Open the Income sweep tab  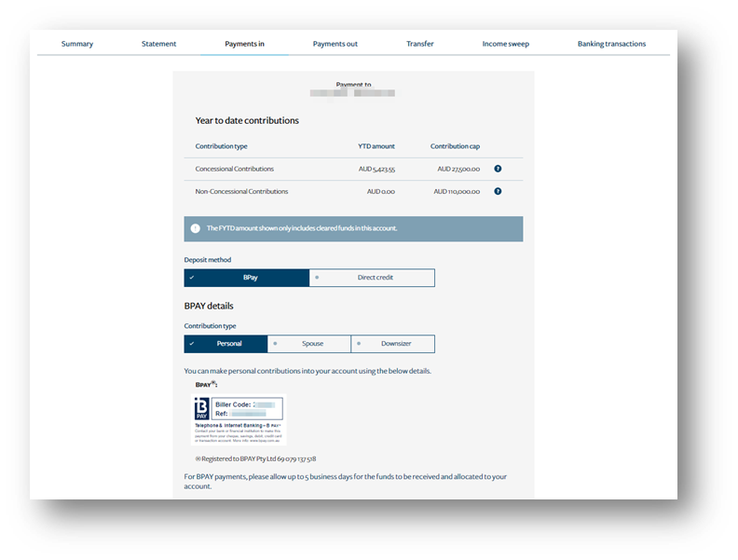pos(505,44)
